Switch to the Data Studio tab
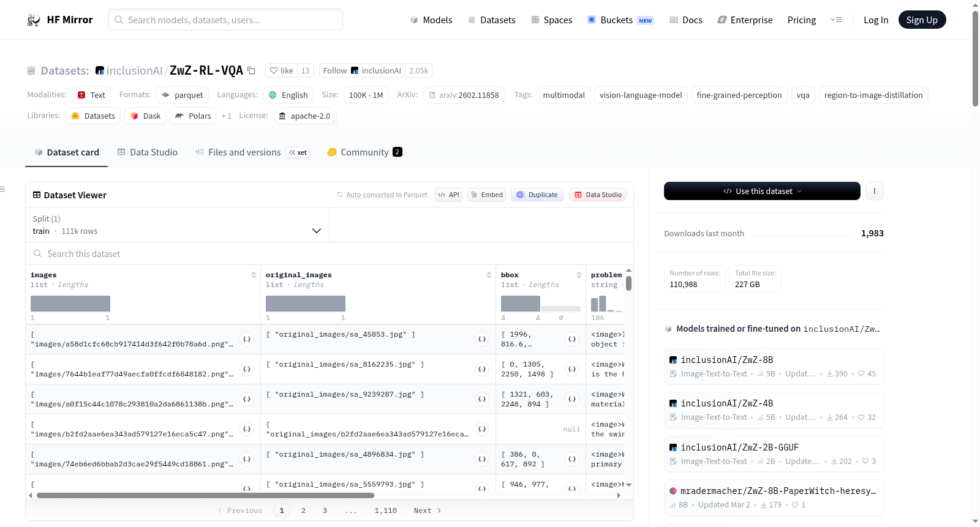 pyautogui.click(x=148, y=152)
